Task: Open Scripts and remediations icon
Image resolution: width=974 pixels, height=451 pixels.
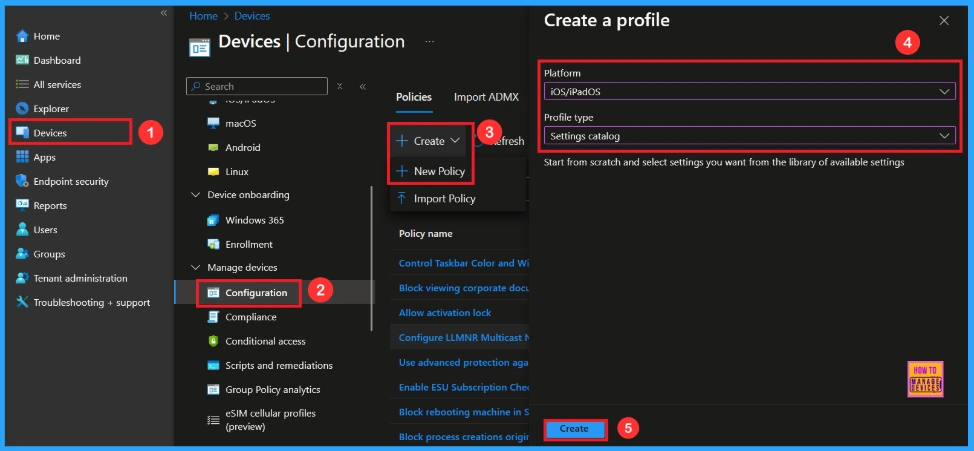Action: pos(213,365)
